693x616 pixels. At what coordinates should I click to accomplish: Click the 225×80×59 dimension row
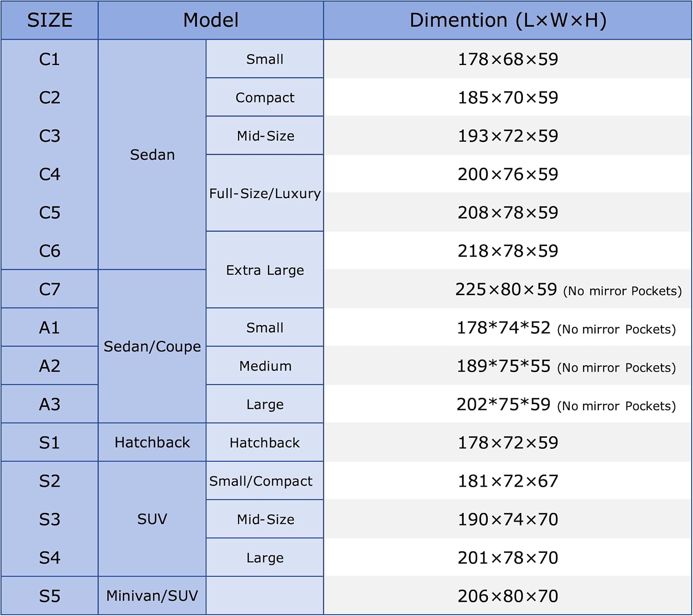[508, 289]
